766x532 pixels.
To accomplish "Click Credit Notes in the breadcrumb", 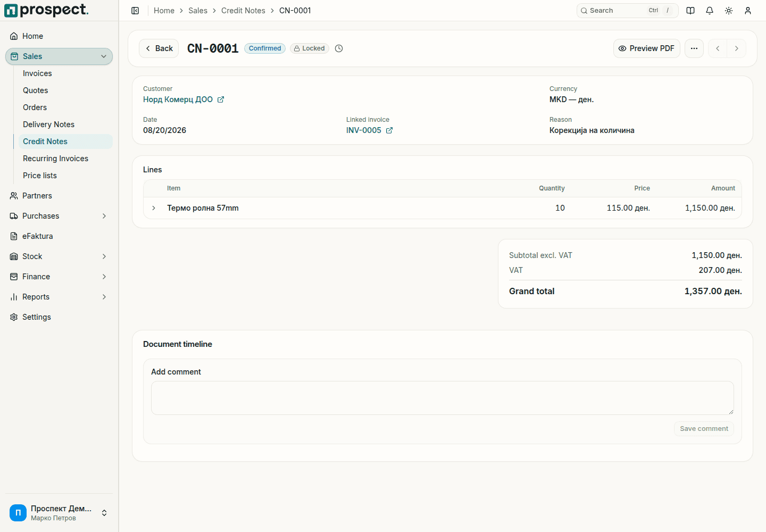I will (x=243, y=11).
